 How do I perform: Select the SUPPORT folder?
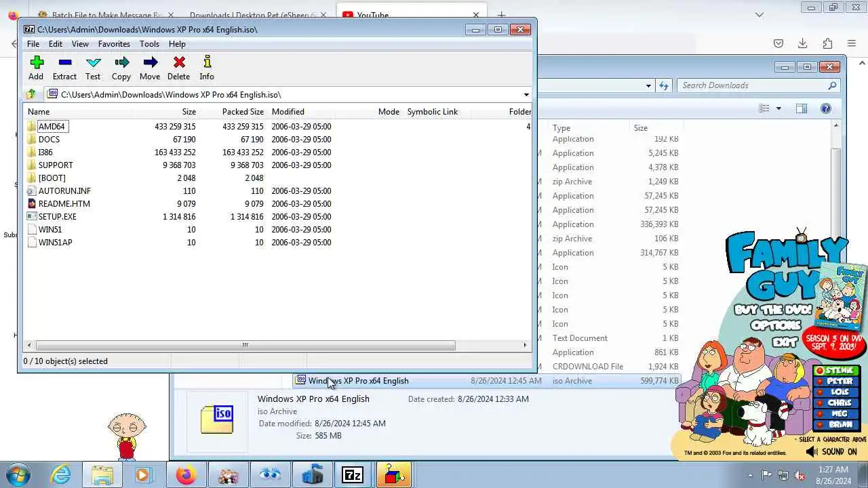(x=56, y=165)
